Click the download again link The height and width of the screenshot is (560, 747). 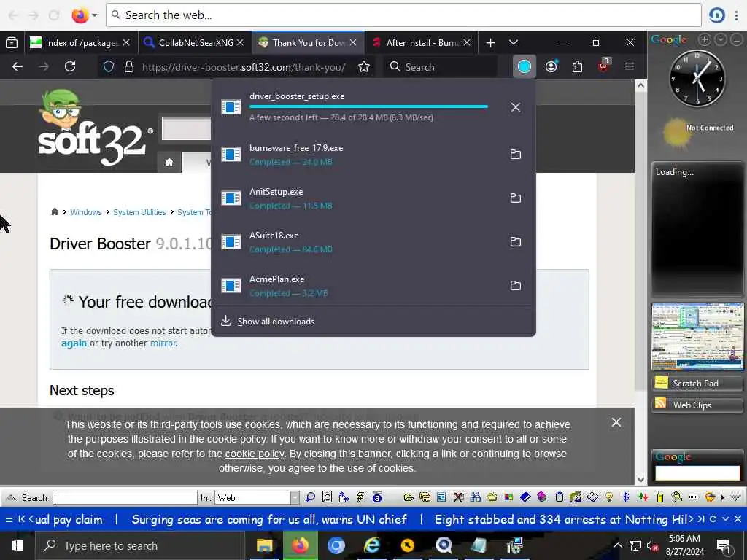(x=74, y=343)
